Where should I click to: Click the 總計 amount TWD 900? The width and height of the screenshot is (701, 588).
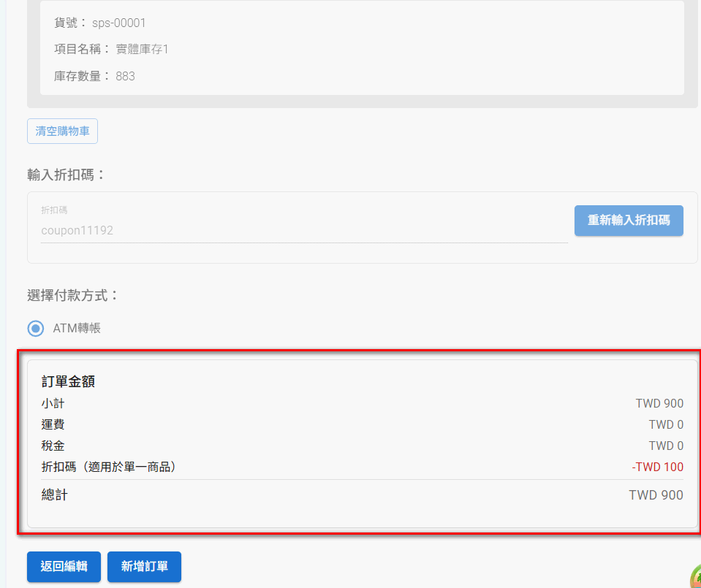[x=656, y=495]
